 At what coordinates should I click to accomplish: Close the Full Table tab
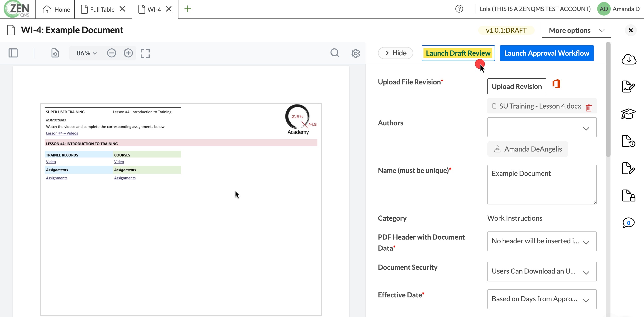tap(122, 9)
